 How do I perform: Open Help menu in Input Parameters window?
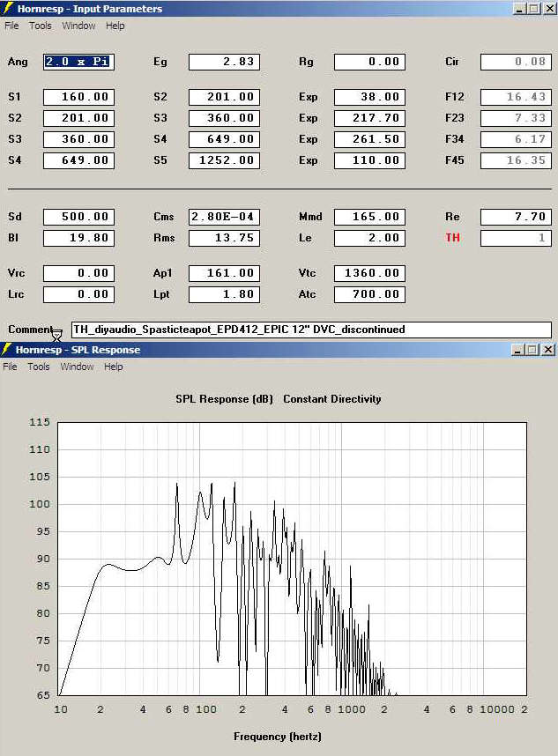point(115,26)
